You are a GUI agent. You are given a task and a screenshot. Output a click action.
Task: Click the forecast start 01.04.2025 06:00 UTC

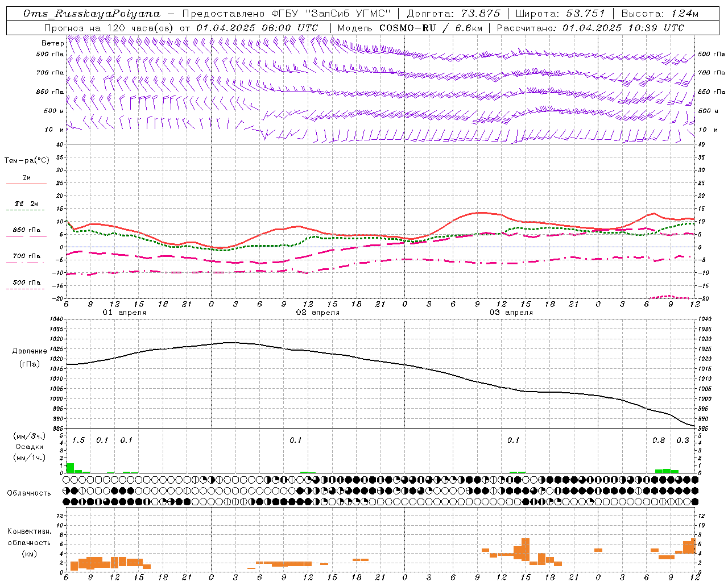coord(257,28)
